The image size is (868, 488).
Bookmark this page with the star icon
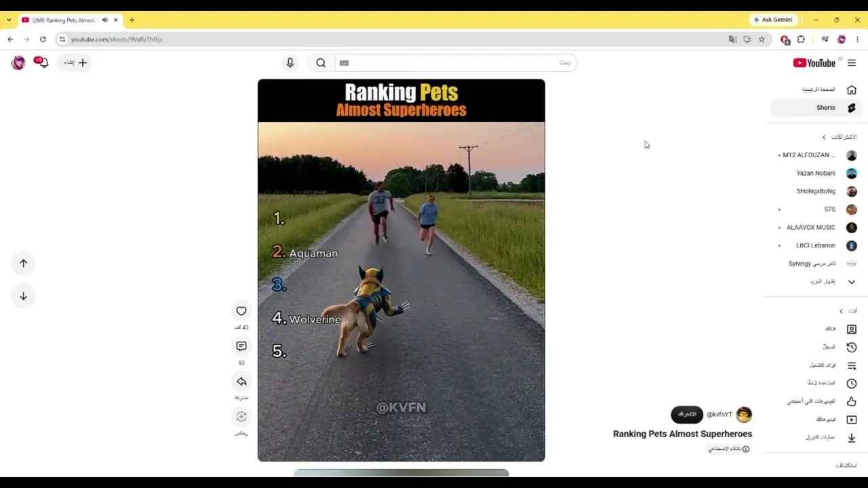click(762, 39)
